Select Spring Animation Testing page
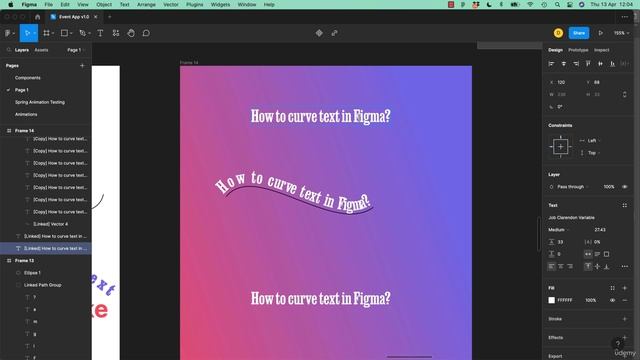This screenshot has height=360, width=640. coord(40,102)
